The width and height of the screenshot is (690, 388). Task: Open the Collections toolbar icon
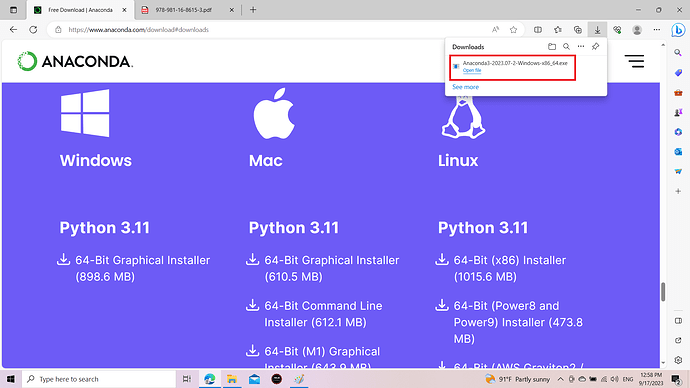pos(578,29)
